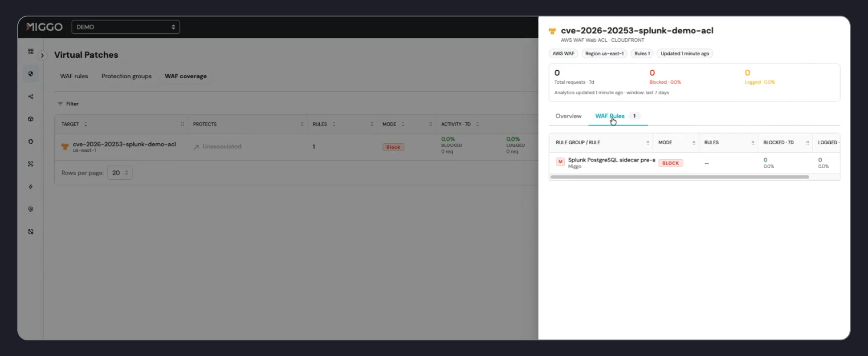Click the Miggo logo in the header
Image resolution: width=868 pixels, height=356 pixels.
click(x=44, y=27)
